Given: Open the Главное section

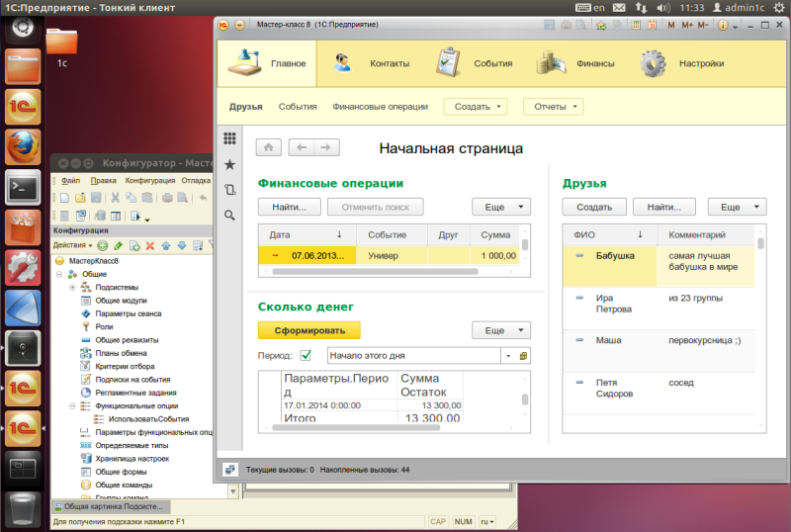Looking at the screenshot, I should 267,63.
